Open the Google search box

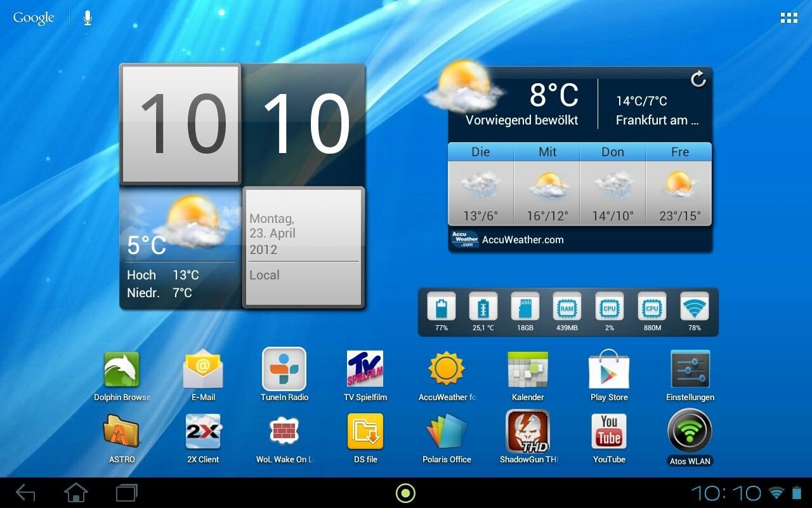pos(34,18)
